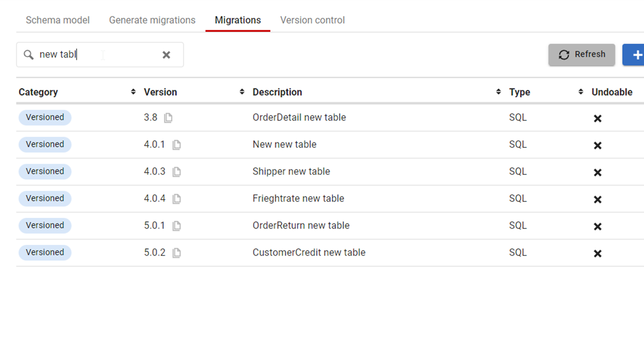Copy version 5.0.1 to clipboard
Screen dimensions: 644x353
(x=177, y=226)
